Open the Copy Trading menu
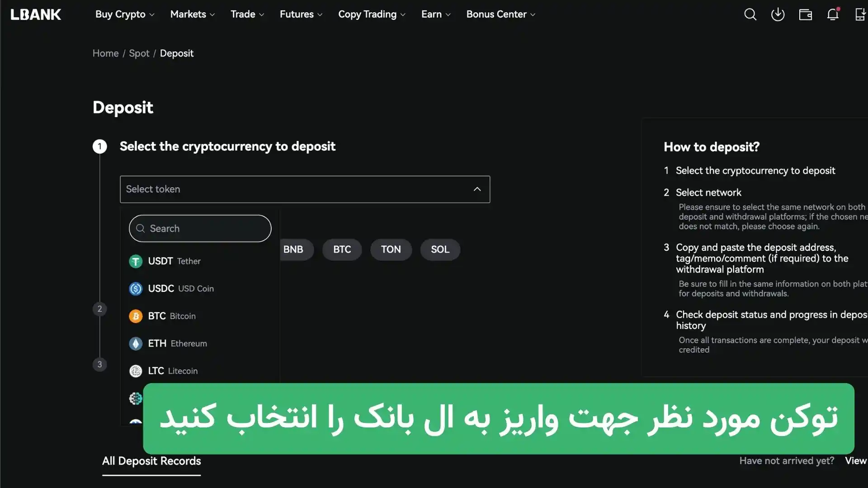The width and height of the screenshot is (868, 488). [x=372, y=14]
